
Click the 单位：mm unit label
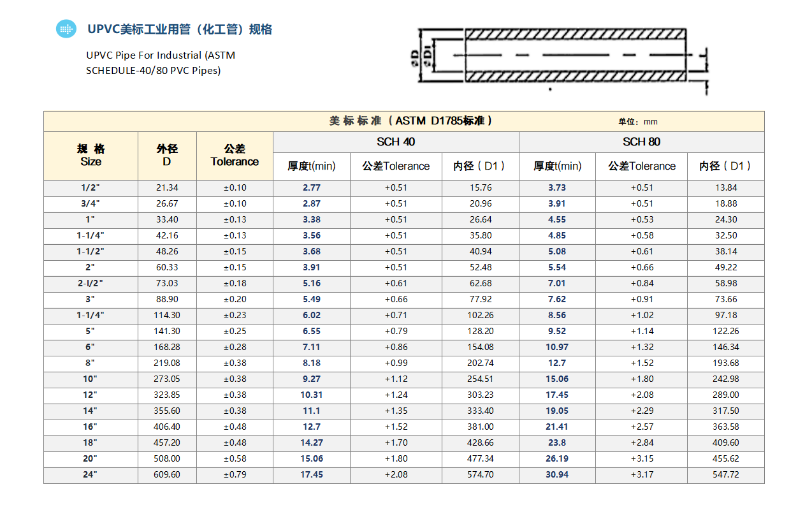[637, 122]
